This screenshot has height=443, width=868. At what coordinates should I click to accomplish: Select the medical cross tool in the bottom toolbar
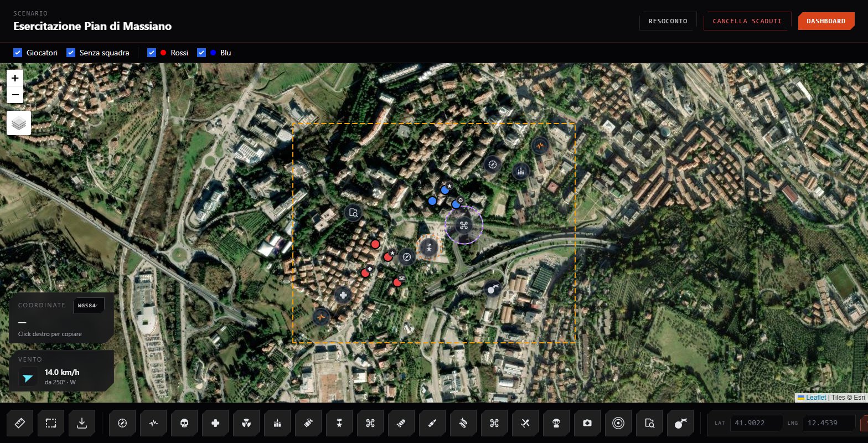click(215, 424)
